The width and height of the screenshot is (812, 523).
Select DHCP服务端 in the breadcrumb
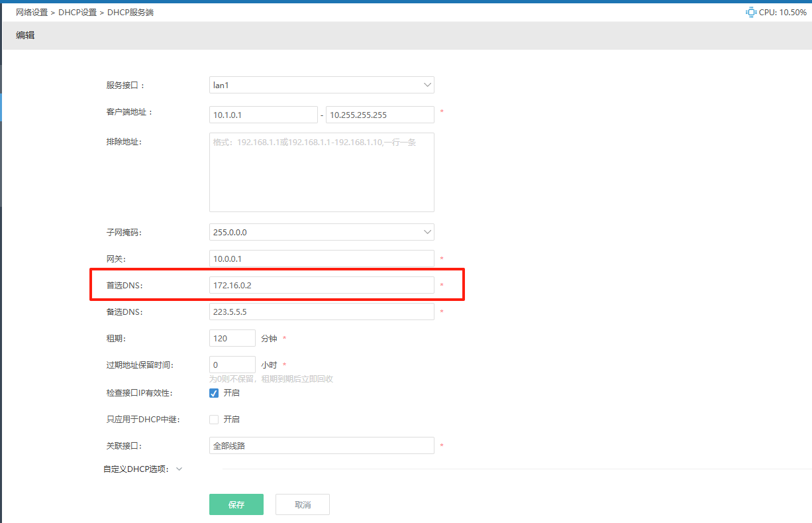(130, 12)
